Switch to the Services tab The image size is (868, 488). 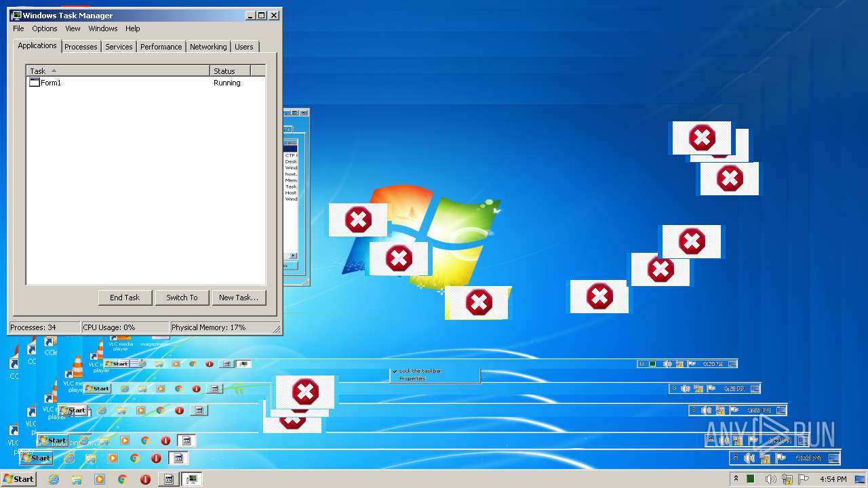(119, 47)
